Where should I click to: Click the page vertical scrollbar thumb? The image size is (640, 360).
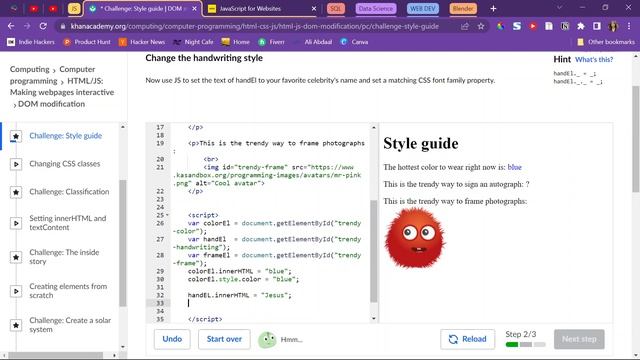(636, 139)
